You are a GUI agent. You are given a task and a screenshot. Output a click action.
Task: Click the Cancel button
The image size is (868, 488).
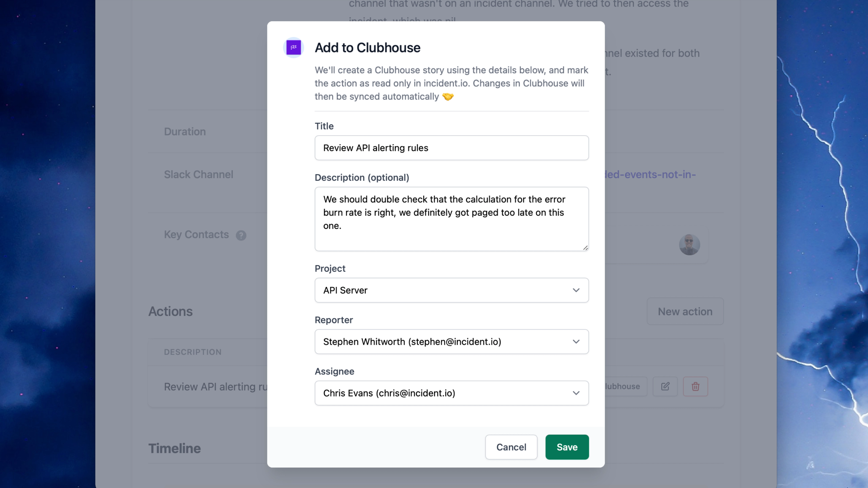(x=511, y=447)
